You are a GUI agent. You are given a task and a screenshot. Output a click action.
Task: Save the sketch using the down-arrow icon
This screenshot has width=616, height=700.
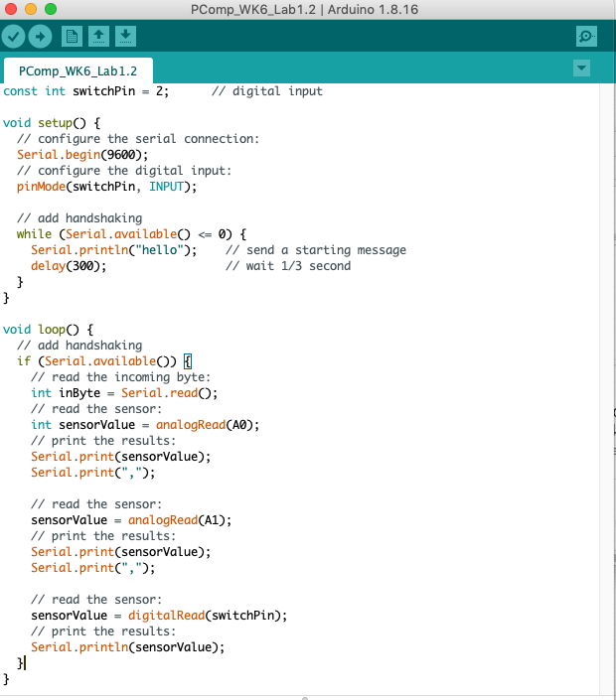(x=125, y=36)
